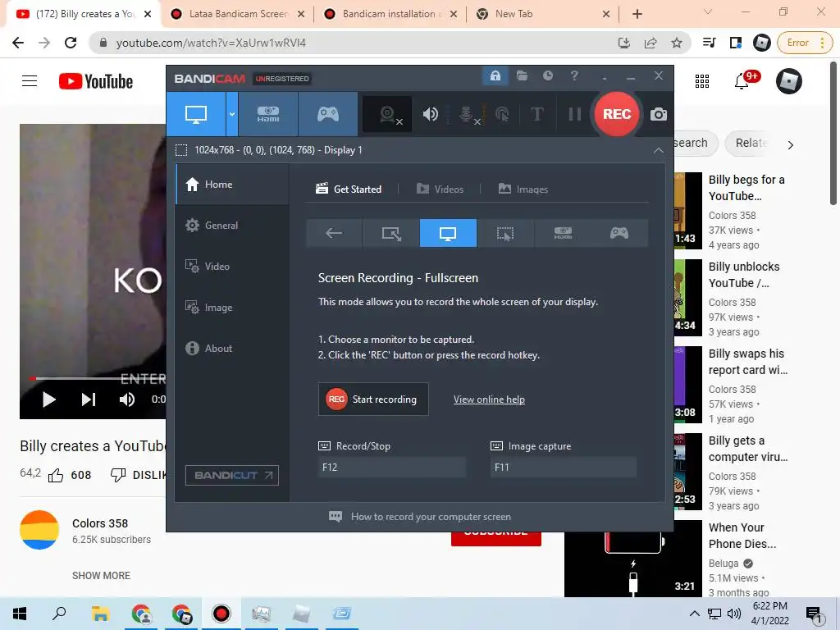Select fullscreen mode icon in selector row
The width and height of the screenshot is (840, 630).
448,233
